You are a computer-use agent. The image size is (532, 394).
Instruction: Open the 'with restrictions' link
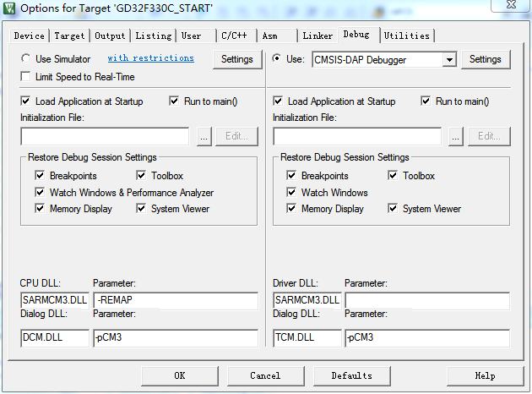(x=150, y=58)
